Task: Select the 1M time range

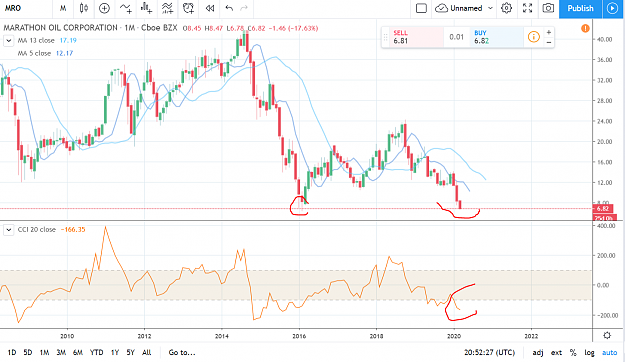Action: pos(44,352)
